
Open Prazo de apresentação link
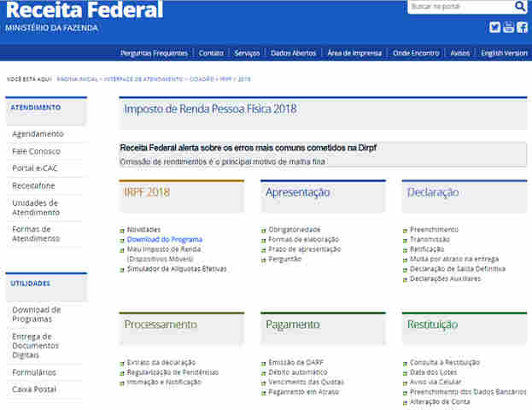click(305, 249)
